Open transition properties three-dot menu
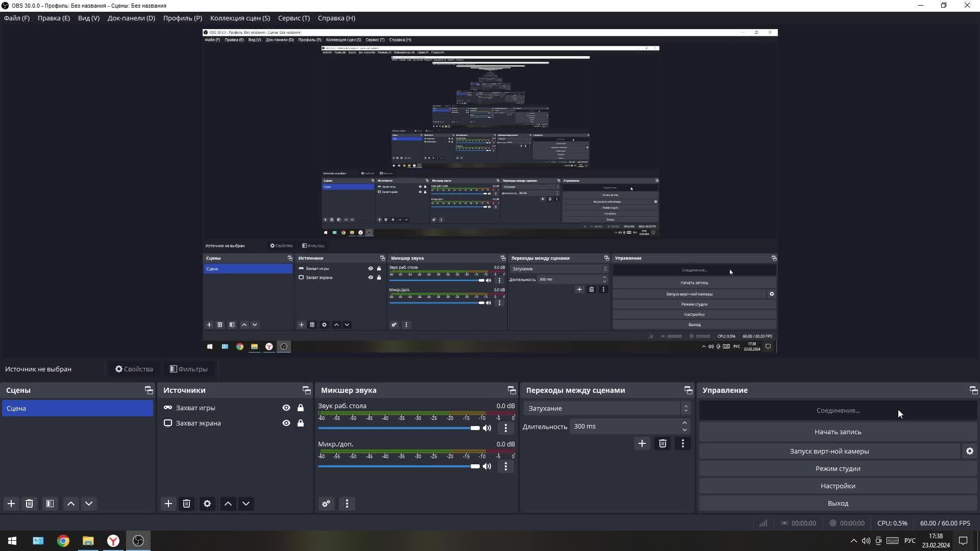This screenshot has width=980, height=551. coord(682,443)
